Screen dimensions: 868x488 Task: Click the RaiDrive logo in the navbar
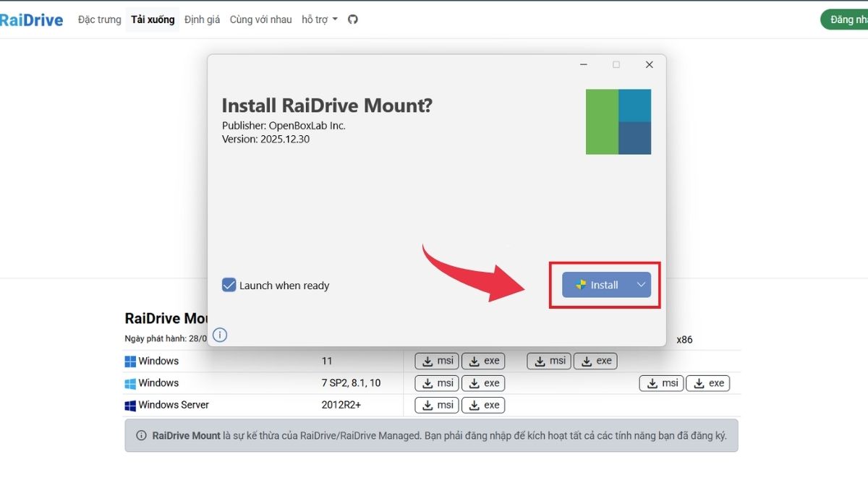tap(31, 20)
